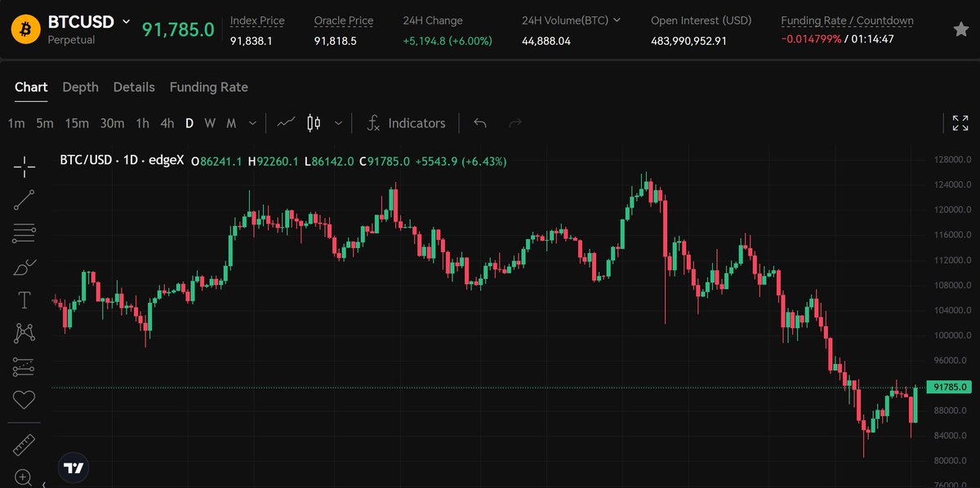This screenshot has height=488, width=980.
Task: Click the 24H volume value 44,888.04
Action: coord(546,40)
